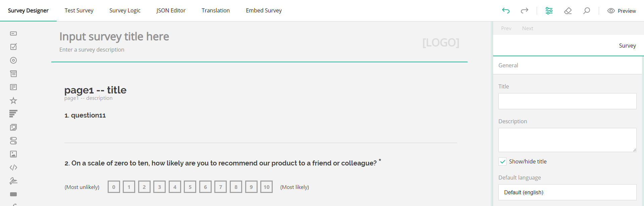Choose the Rating star question type
The height and width of the screenshot is (206, 644).
tap(13, 100)
